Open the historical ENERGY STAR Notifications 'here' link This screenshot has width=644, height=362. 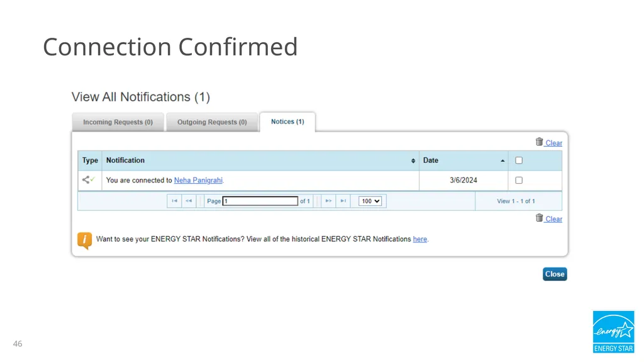tap(419, 239)
